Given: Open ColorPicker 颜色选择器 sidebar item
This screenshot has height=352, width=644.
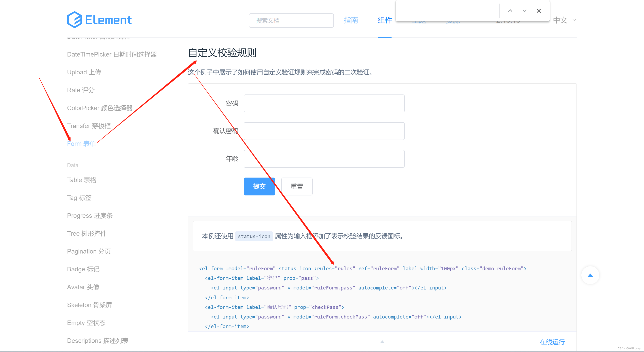Looking at the screenshot, I should pos(100,108).
